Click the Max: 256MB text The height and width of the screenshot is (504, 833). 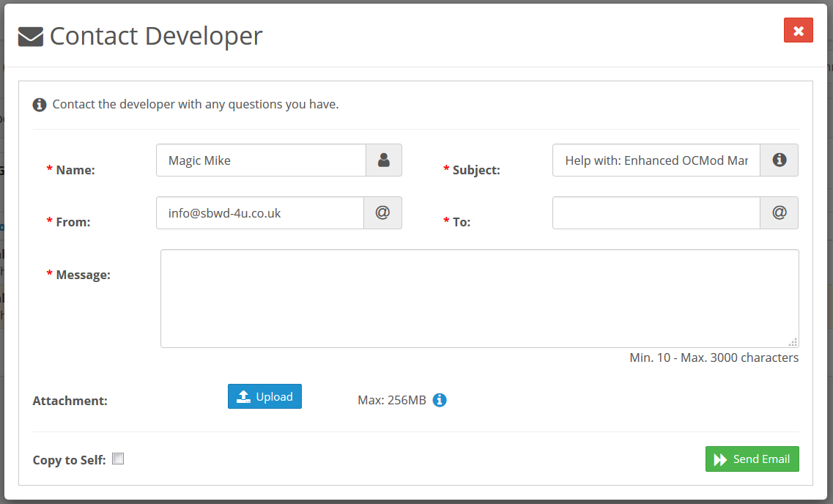(392, 400)
